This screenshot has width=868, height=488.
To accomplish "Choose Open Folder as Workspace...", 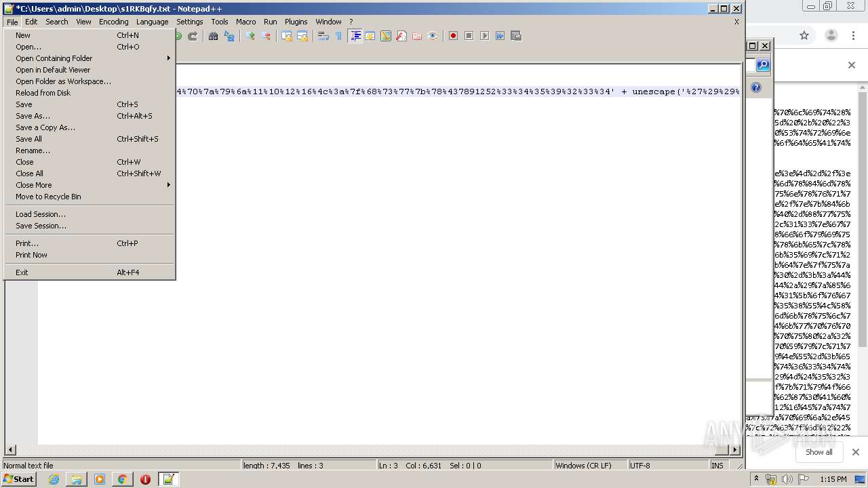I will tap(90, 81).
